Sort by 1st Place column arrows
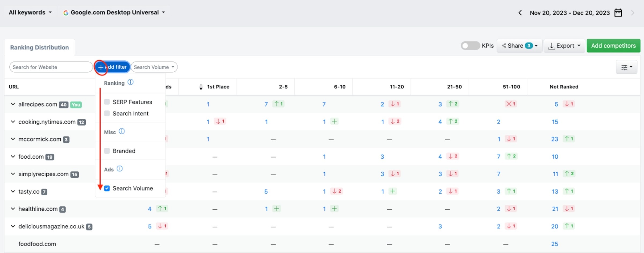The image size is (644, 253). tap(201, 87)
